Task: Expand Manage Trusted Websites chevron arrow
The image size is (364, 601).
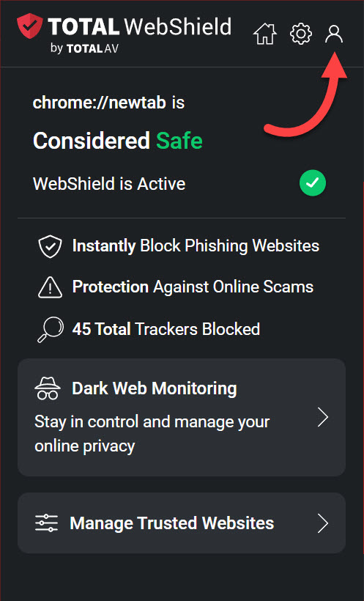Action: pyautogui.click(x=323, y=523)
